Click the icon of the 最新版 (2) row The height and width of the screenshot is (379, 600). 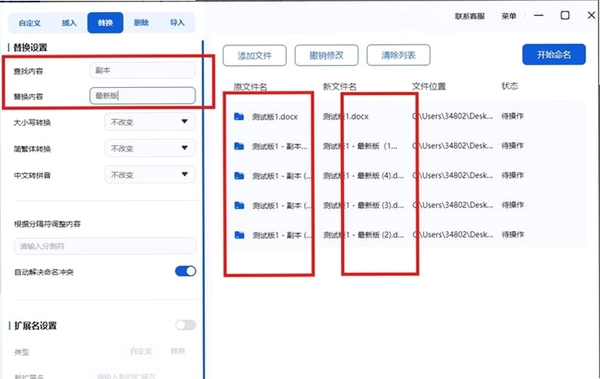[x=239, y=235]
